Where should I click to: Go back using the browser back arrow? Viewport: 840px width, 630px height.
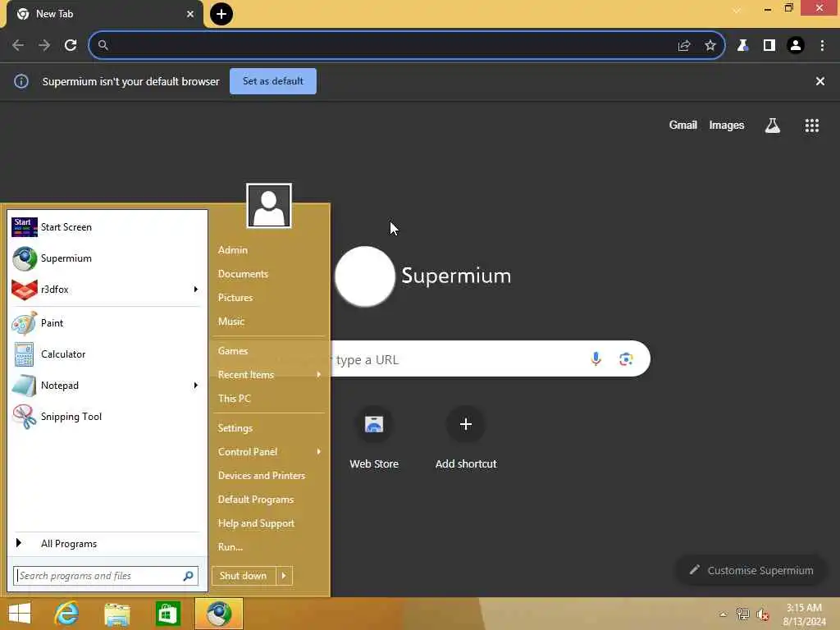click(x=18, y=46)
